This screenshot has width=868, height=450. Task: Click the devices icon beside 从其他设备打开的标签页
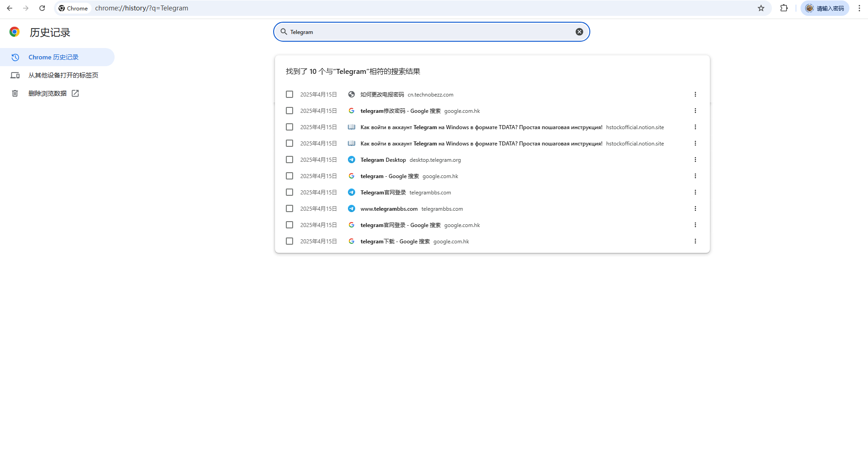coord(15,75)
